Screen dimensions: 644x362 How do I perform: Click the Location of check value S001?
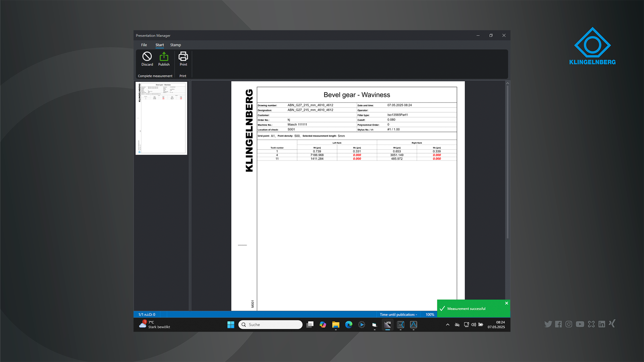click(291, 129)
